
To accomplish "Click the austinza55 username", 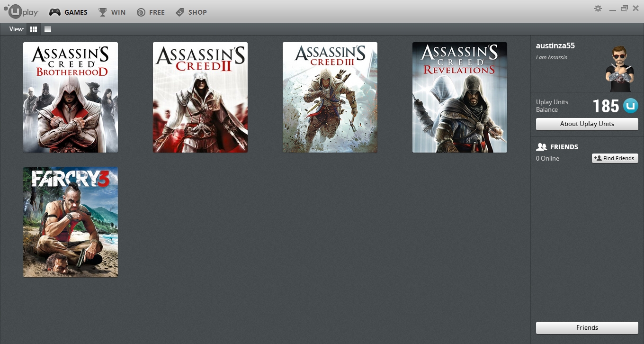I will pos(555,46).
